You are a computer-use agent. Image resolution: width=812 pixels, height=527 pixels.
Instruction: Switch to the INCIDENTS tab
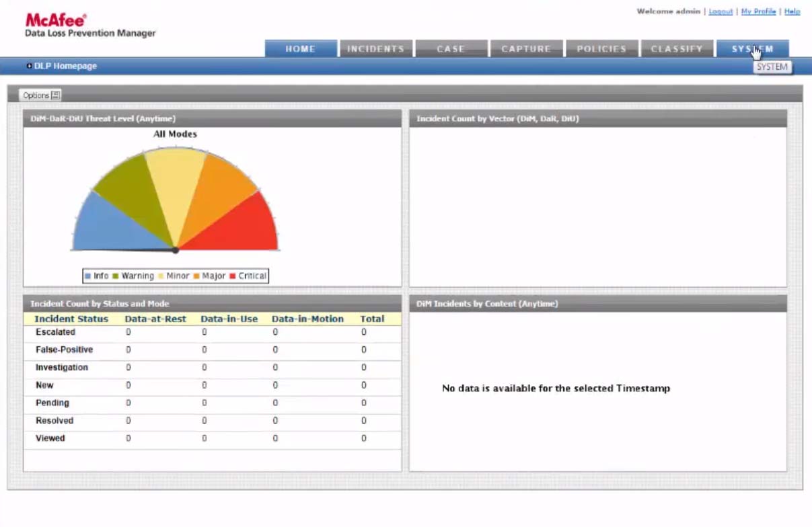pos(375,48)
